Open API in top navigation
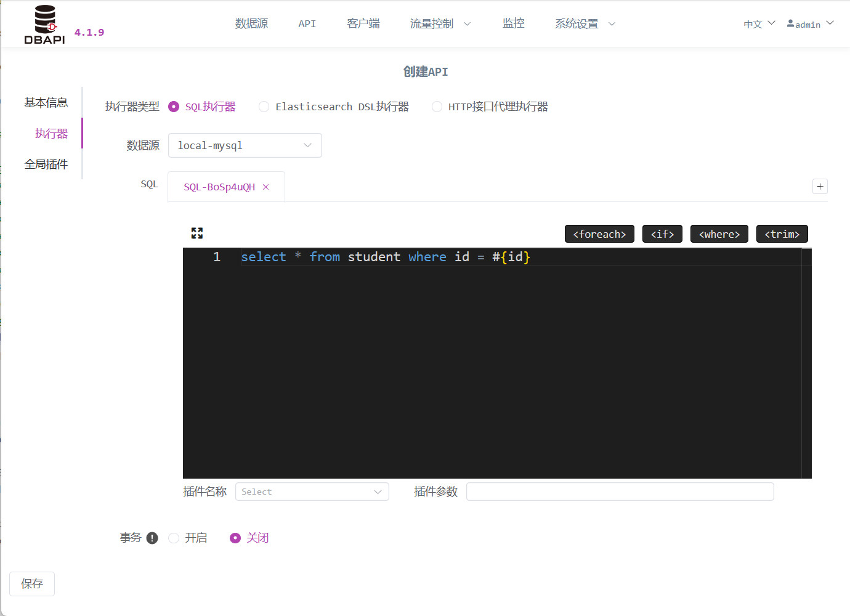The height and width of the screenshot is (616, 850). [307, 23]
